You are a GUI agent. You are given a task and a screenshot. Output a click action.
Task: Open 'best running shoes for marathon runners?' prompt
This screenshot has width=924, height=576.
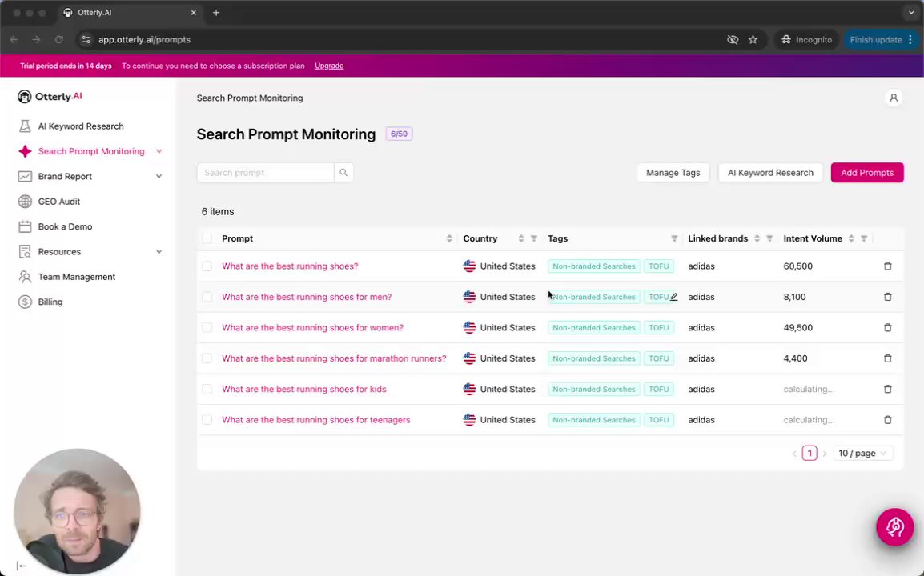coord(334,358)
